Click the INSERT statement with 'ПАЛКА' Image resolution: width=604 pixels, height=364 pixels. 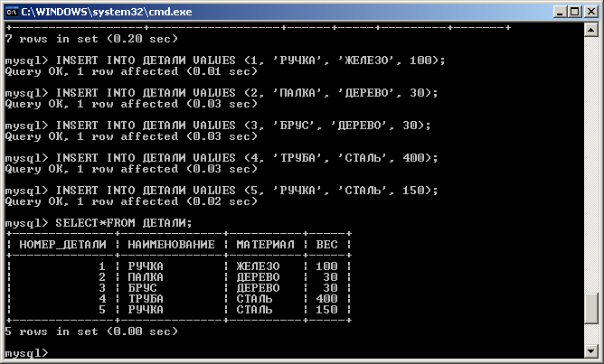(x=222, y=93)
